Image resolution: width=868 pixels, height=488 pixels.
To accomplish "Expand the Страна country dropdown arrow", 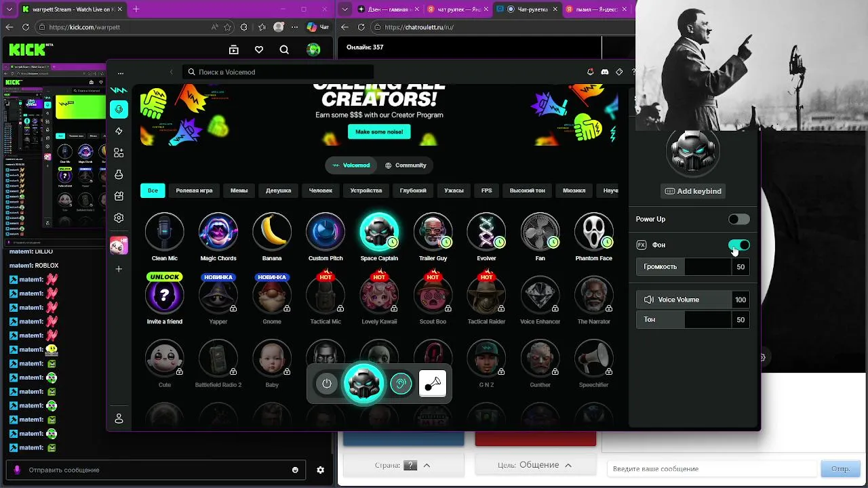I will pos(427,466).
